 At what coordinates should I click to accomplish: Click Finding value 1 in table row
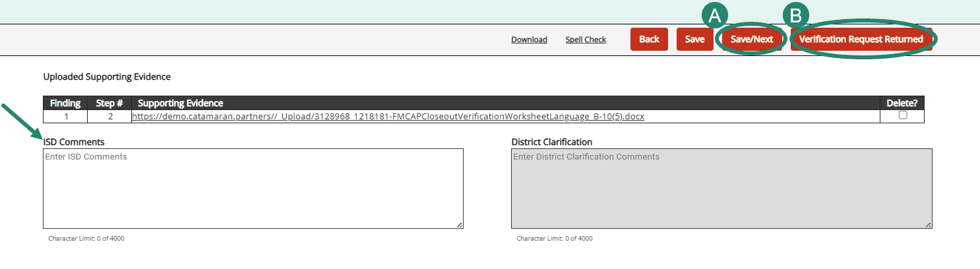65,117
